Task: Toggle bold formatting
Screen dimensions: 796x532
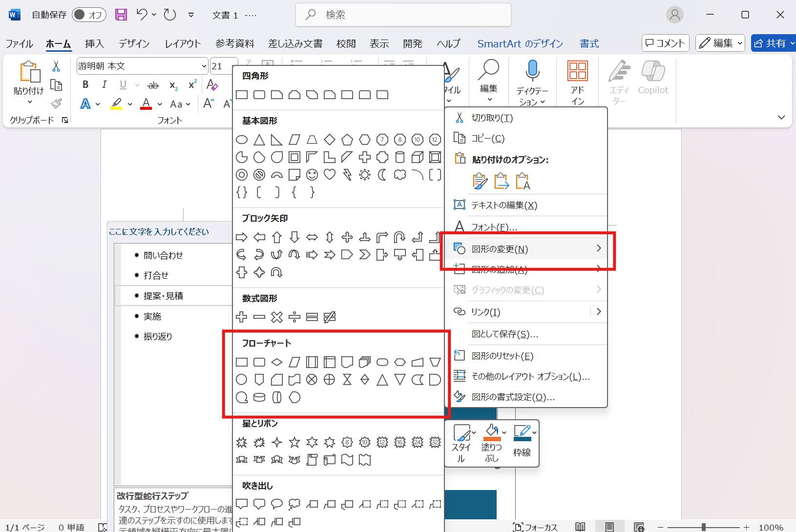Action: click(85, 84)
